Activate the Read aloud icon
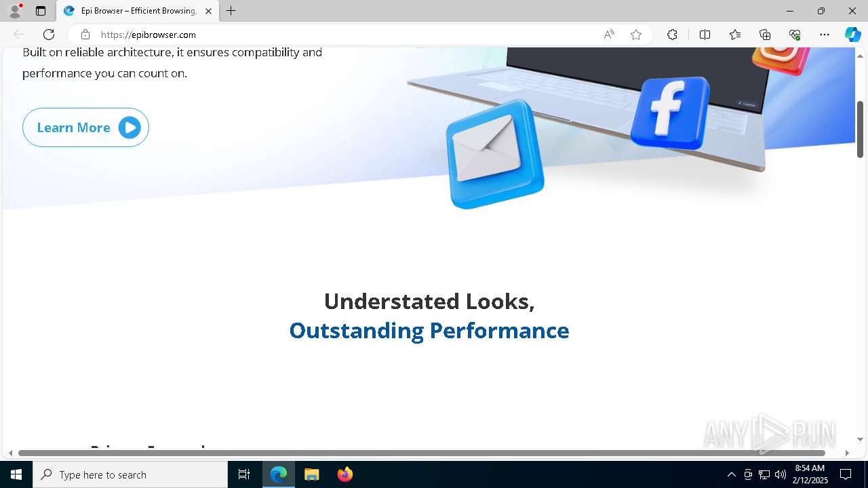Screen dimensions: 868x488 (x=609, y=35)
